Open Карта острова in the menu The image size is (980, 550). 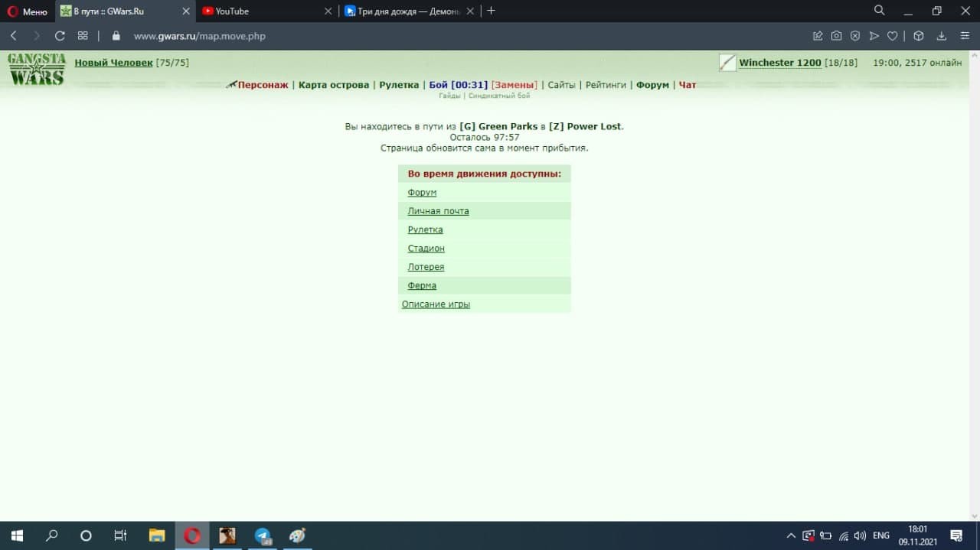point(334,85)
